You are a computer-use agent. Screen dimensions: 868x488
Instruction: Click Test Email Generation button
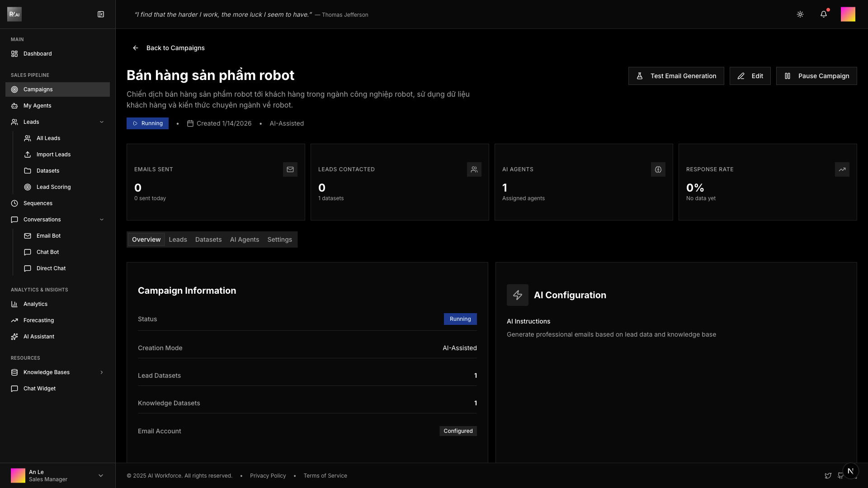tap(676, 76)
